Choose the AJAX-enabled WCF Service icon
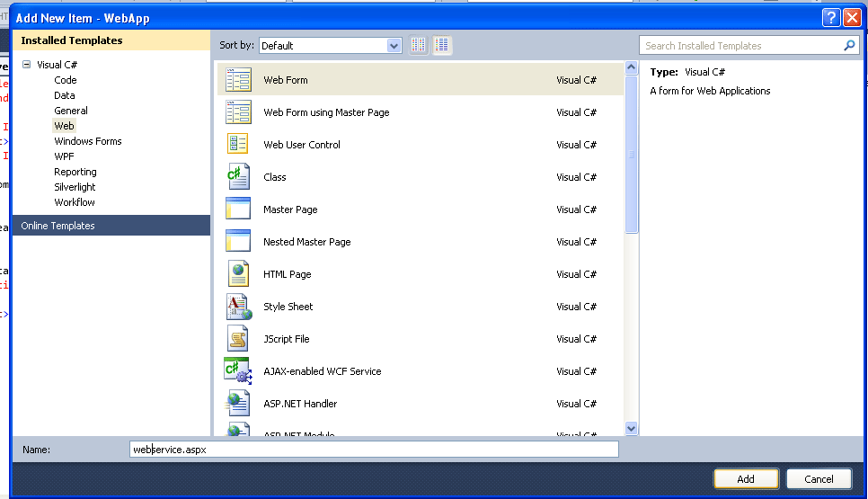The width and height of the screenshot is (868, 499). point(238,371)
